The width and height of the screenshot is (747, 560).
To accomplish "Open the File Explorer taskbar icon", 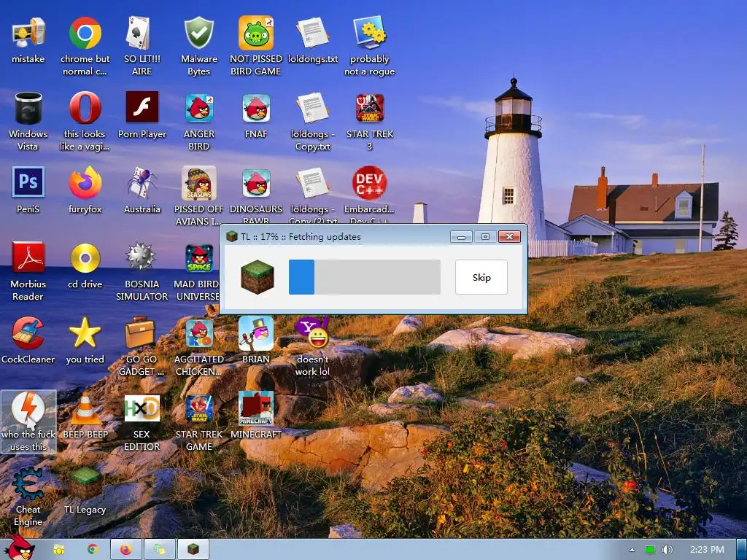I will [x=58, y=550].
